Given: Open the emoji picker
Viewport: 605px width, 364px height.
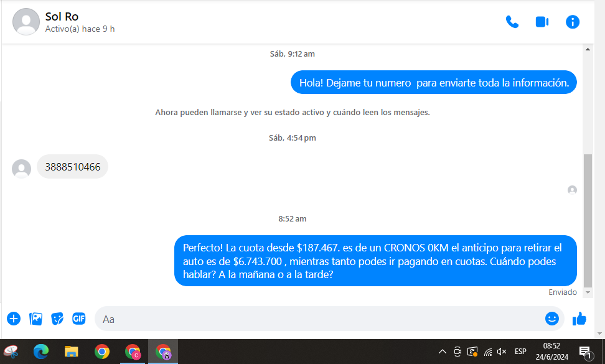Looking at the screenshot, I should pyautogui.click(x=551, y=319).
